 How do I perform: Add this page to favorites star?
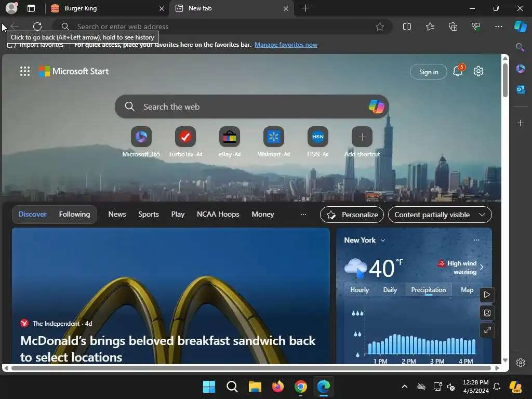[x=380, y=26]
